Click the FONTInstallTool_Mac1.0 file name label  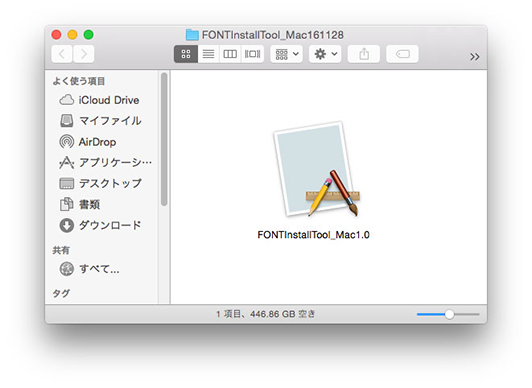pos(313,235)
